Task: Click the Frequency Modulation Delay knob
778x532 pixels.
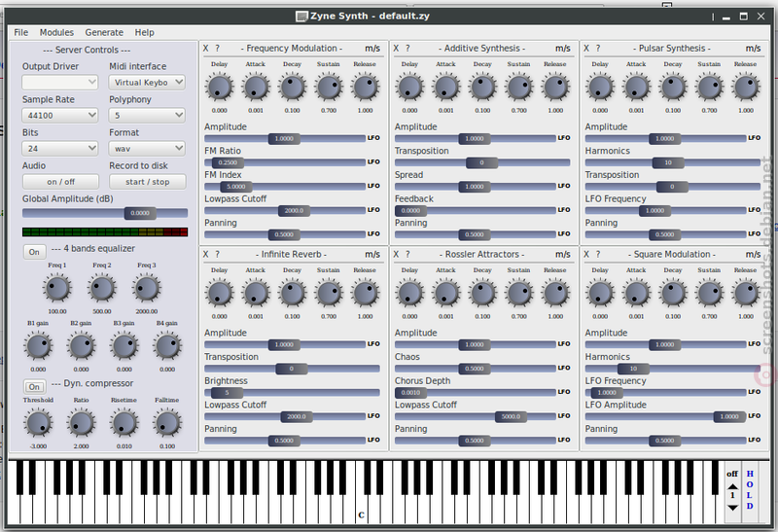Action: (x=220, y=87)
